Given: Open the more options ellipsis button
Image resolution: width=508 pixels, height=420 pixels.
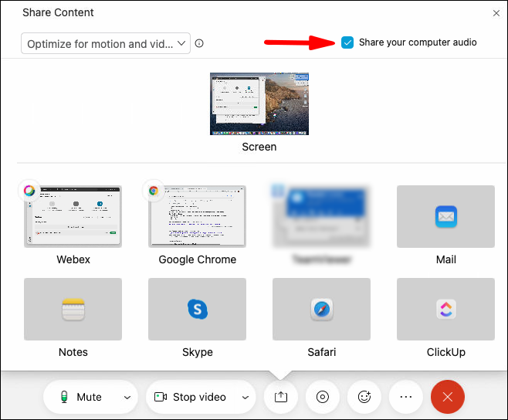Looking at the screenshot, I should tap(406, 397).
